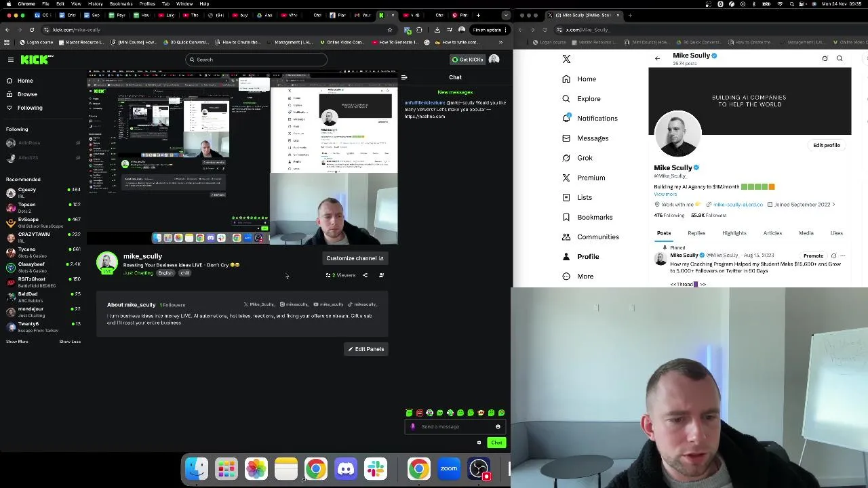
Task: Click the Just Chatting category link
Action: [138, 273]
